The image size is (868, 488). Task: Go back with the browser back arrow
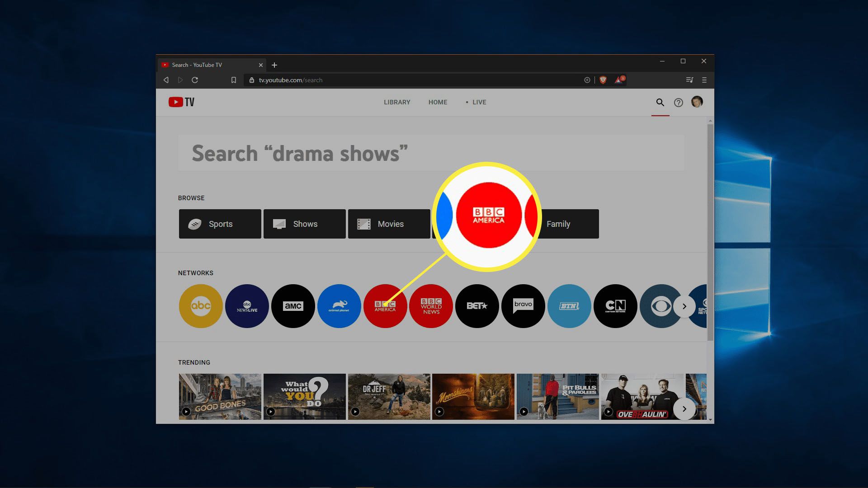(x=166, y=80)
